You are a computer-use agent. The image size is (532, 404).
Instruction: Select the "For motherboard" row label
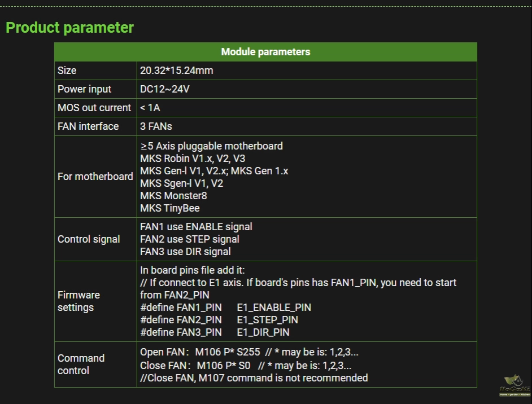tap(95, 177)
